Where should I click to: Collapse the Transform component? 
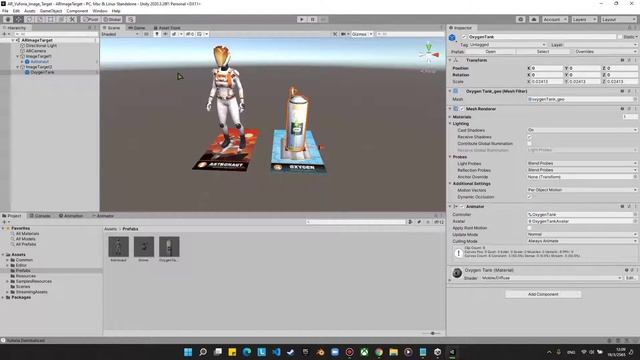click(450, 60)
